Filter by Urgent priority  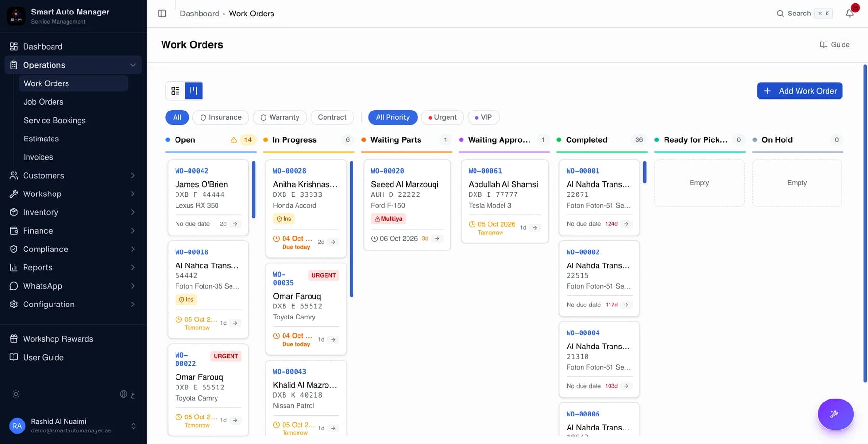[x=443, y=117]
